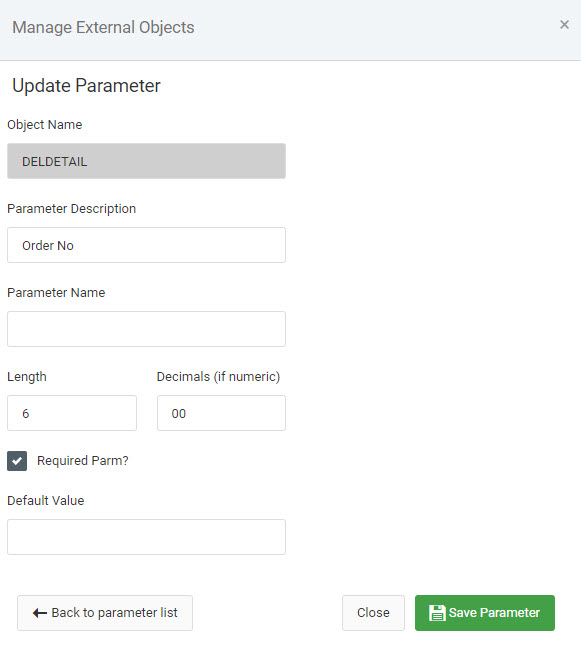Click the Close button at the bottom
581x653 pixels.
[373, 613]
